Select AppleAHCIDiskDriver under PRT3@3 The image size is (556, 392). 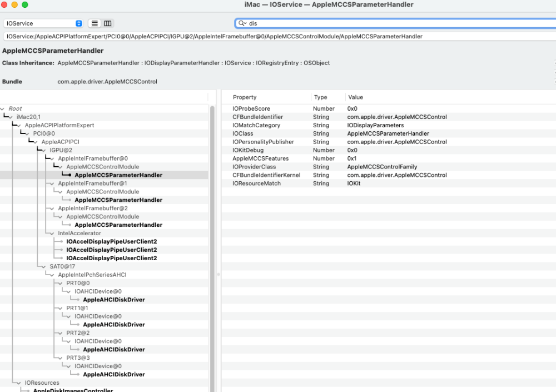click(x=114, y=374)
